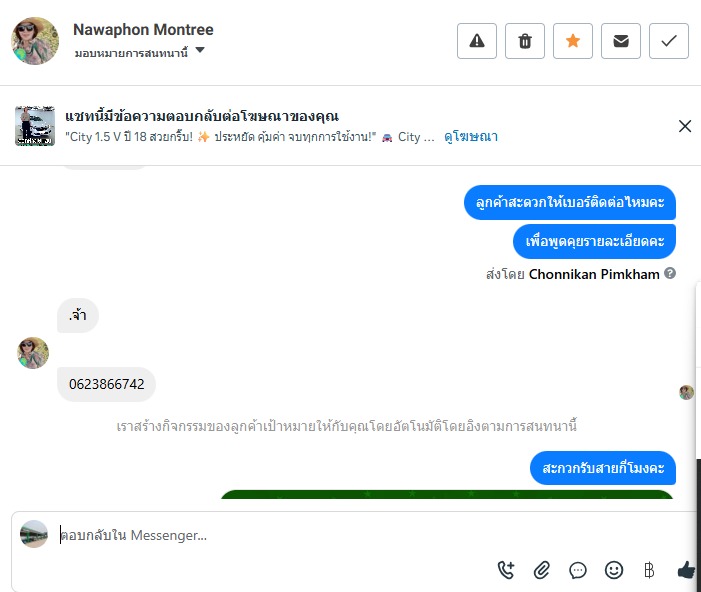Screen dimensions: 701x592
Task: Send a thumbs up like
Action: click(686, 570)
